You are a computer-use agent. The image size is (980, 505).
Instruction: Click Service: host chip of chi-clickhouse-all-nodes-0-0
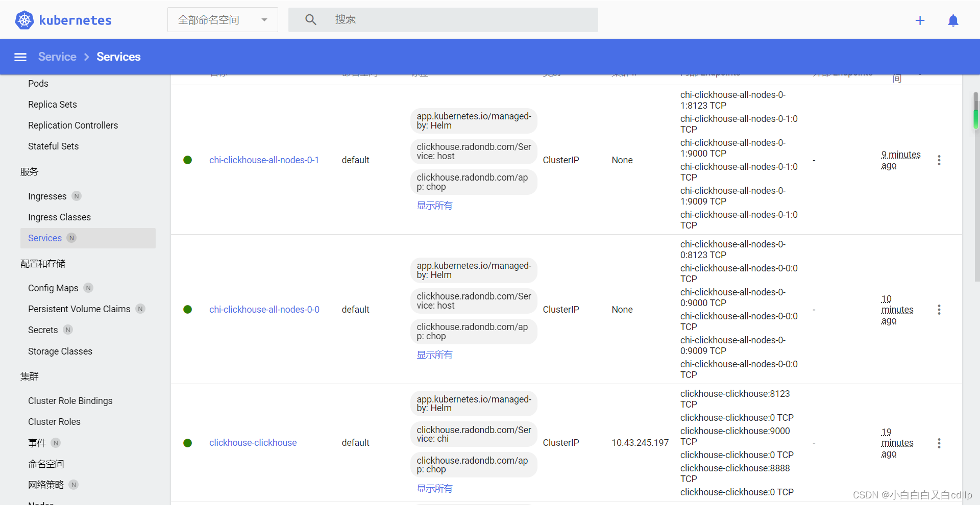coord(474,301)
